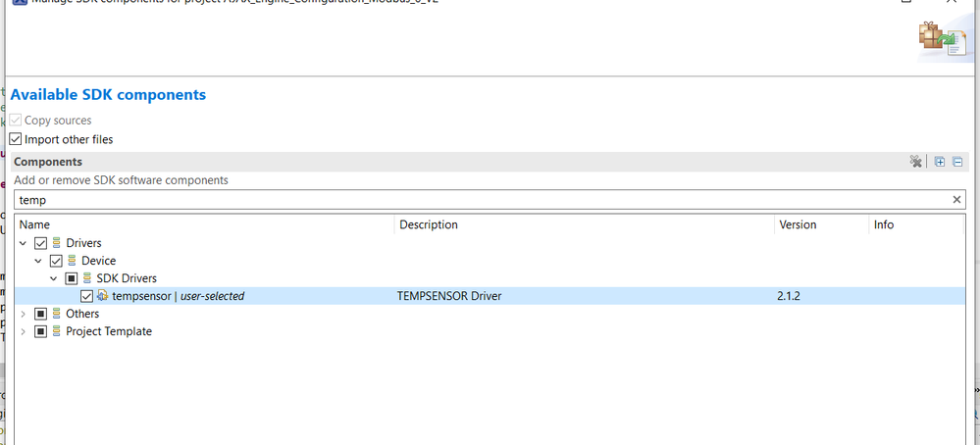This screenshot has height=445, width=980.
Task: Click the Version column header
Action: [821, 224]
